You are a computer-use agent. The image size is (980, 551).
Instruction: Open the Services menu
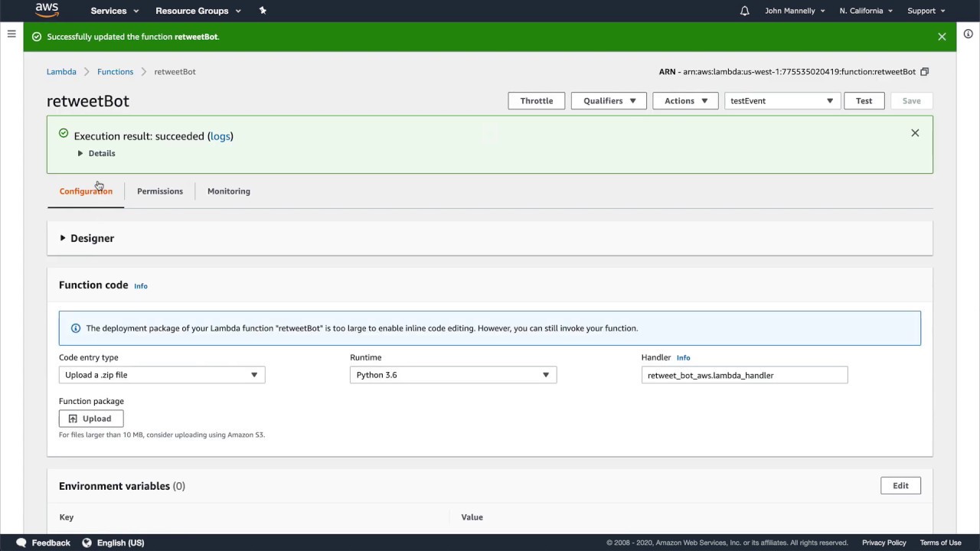tap(115, 11)
